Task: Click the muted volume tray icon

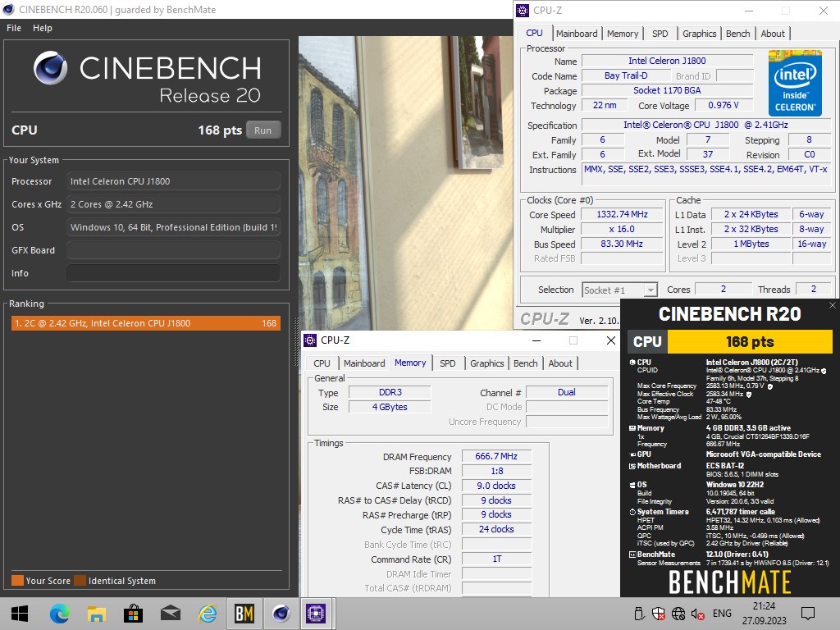Action: coord(697,614)
